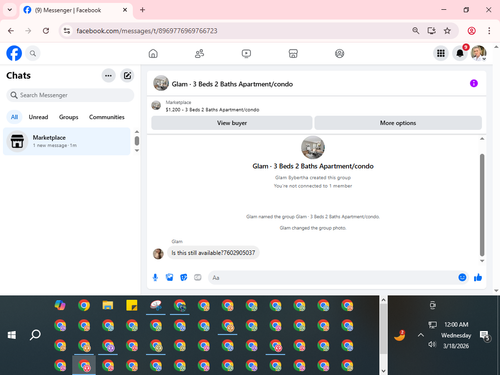Open the account profile picture menu
500x375 pixels.
(479, 53)
